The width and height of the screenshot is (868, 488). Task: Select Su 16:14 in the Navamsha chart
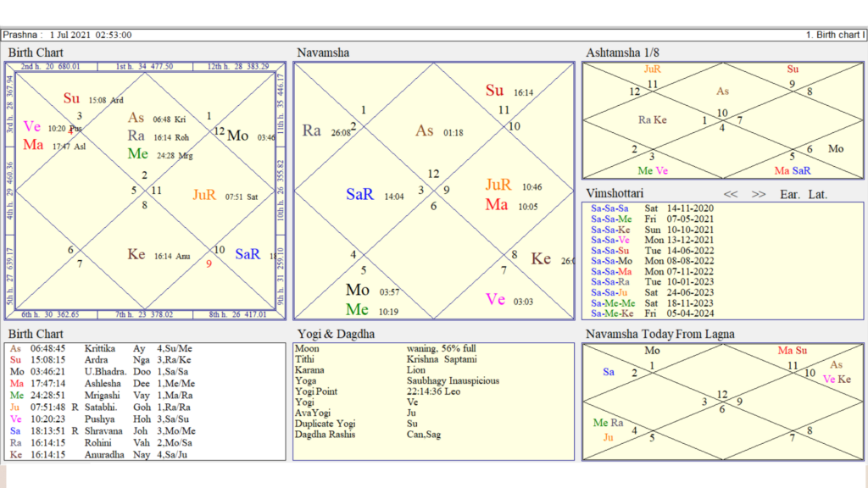pyautogui.click(x=509, y=91)
